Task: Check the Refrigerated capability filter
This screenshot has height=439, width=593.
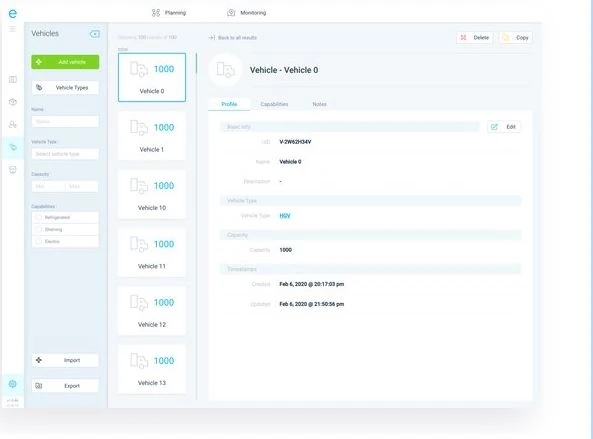Action: [39, 217]
